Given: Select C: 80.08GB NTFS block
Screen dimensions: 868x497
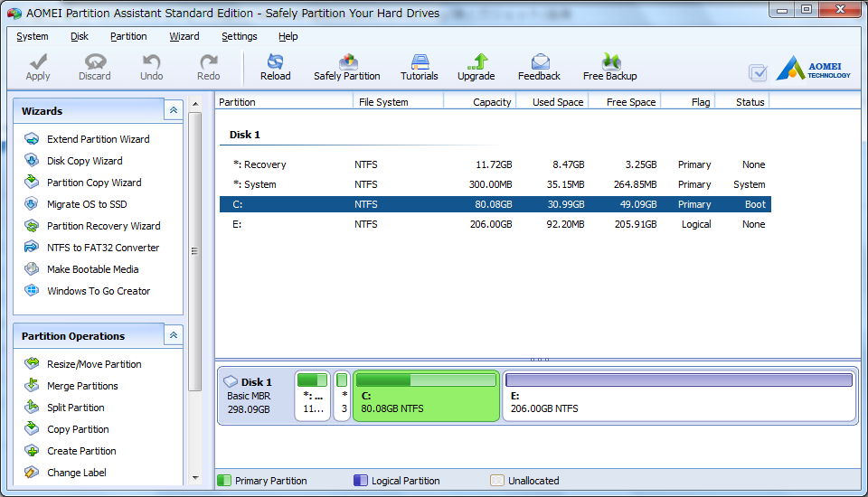Looking at the screenshot, I should 426,396.
